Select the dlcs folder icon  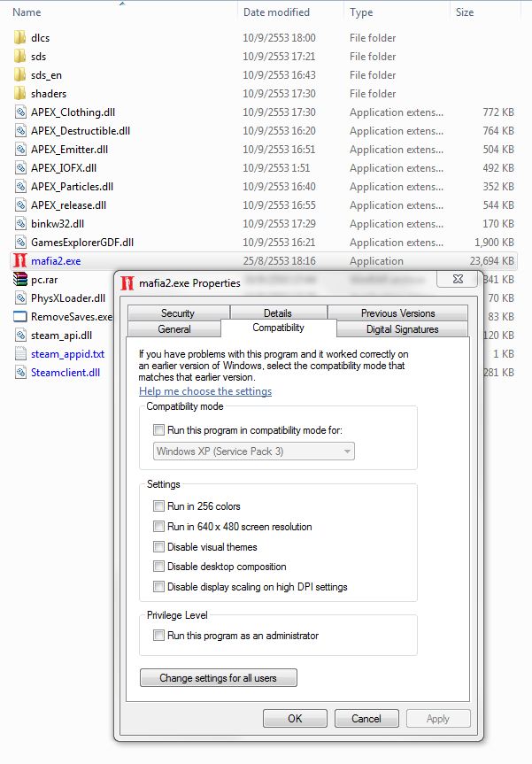[20, 37]
